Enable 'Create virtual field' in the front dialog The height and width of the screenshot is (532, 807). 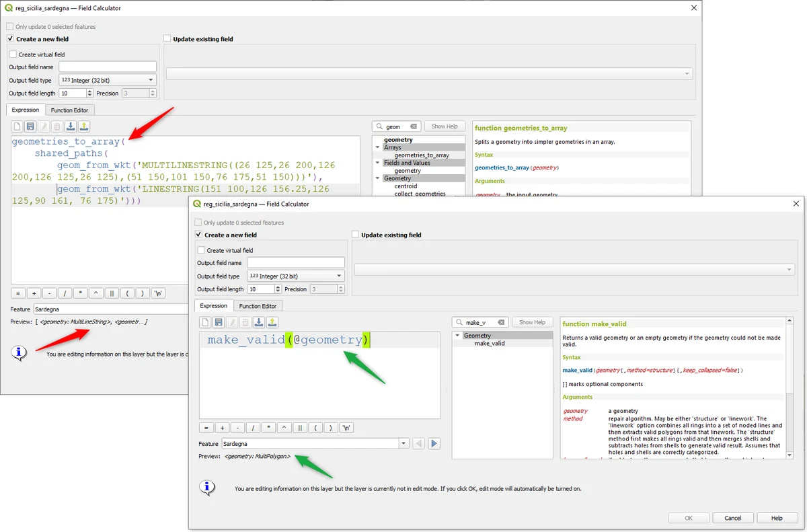coord(201,250)
